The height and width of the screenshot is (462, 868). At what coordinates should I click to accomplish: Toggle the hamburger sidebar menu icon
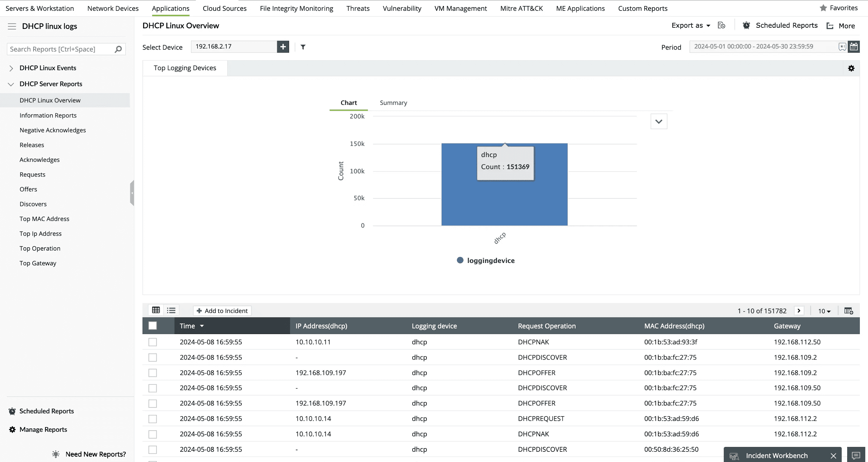coord(12,26)
